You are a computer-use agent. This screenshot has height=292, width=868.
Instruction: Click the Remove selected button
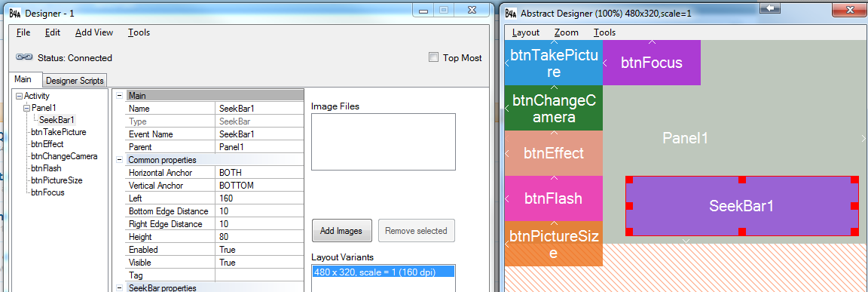pos(416,230)
